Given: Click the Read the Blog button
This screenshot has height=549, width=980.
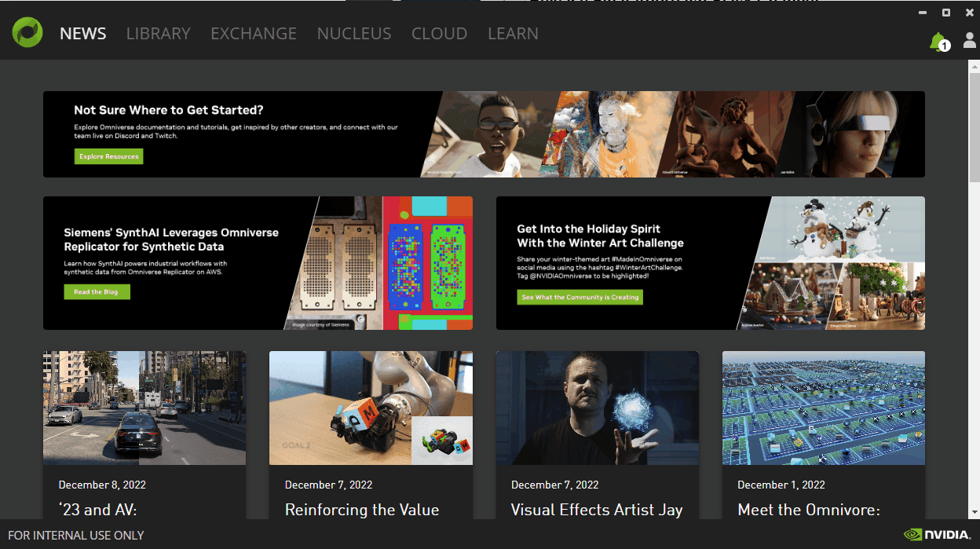Looking at the screenshot, I should click(97, 292).
